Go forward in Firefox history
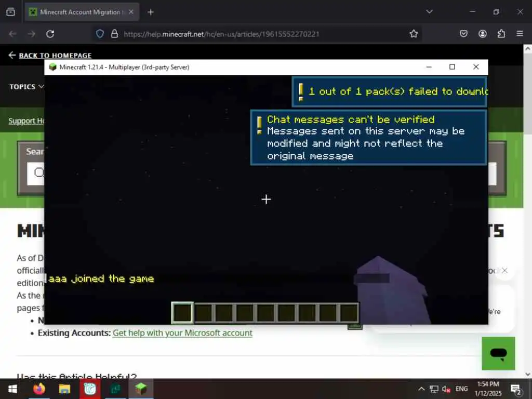Viewport: 532px width, 399px height. pyautogui.click(x=31, y=34)
